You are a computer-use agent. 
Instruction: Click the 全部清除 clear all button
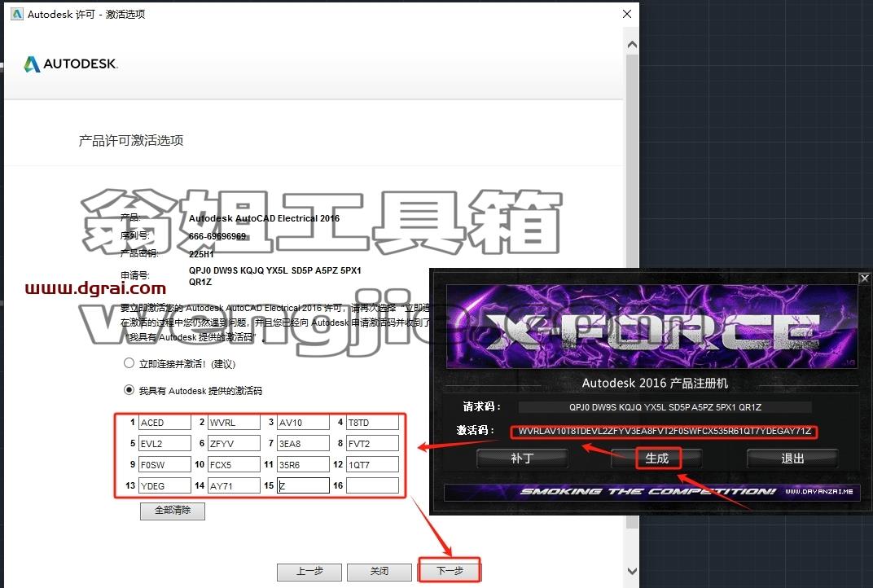coord(173,511)
